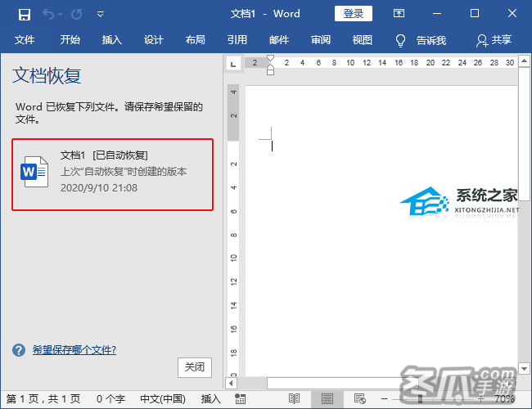
Task: Switch to the 设计 ribbon tab
Action: pyautogui.click(x=153, y=40)
